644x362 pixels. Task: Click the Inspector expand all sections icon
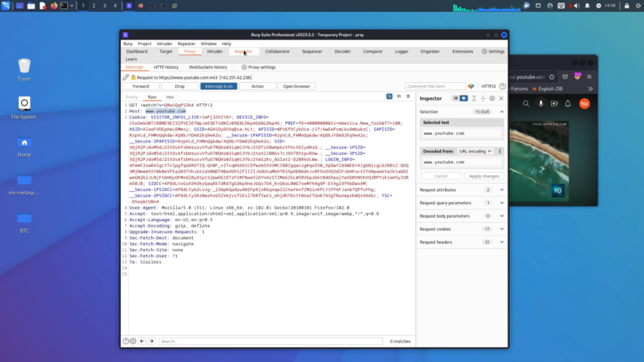(474, 99)
